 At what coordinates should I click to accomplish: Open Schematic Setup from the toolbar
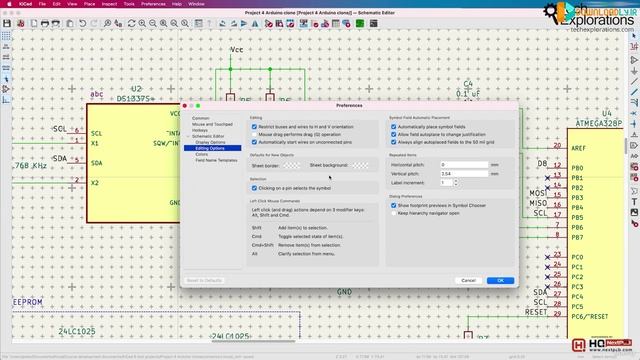(20, 24)
